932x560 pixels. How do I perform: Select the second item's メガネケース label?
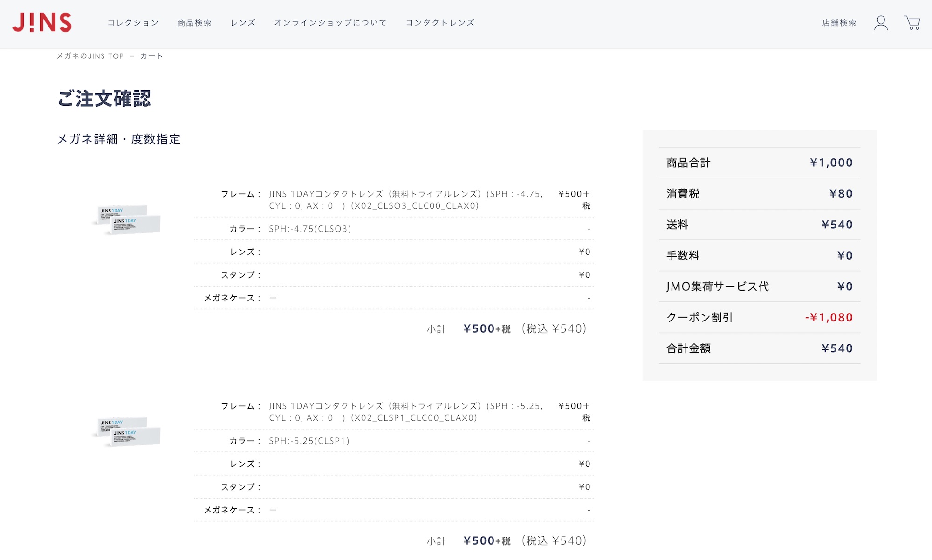point(233,510)
